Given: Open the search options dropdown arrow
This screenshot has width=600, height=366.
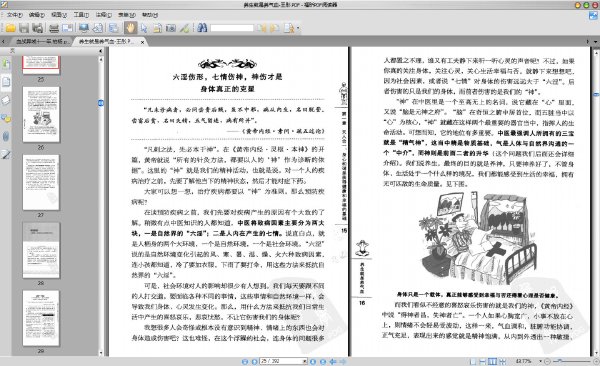Looking at the screenshot, I should point(298,28).
